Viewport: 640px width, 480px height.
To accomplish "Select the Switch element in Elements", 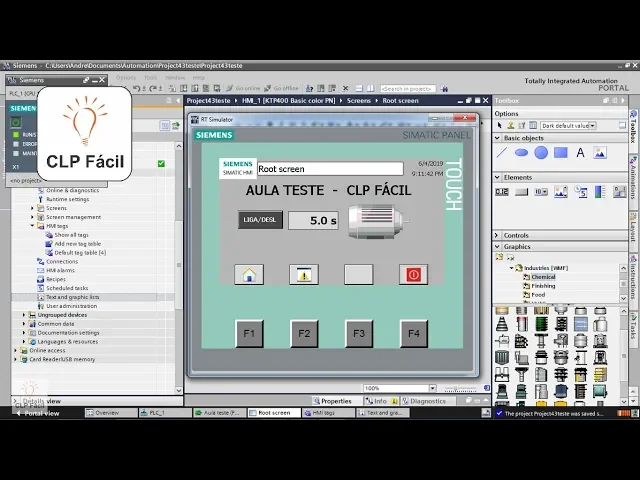I will (619, 192).
